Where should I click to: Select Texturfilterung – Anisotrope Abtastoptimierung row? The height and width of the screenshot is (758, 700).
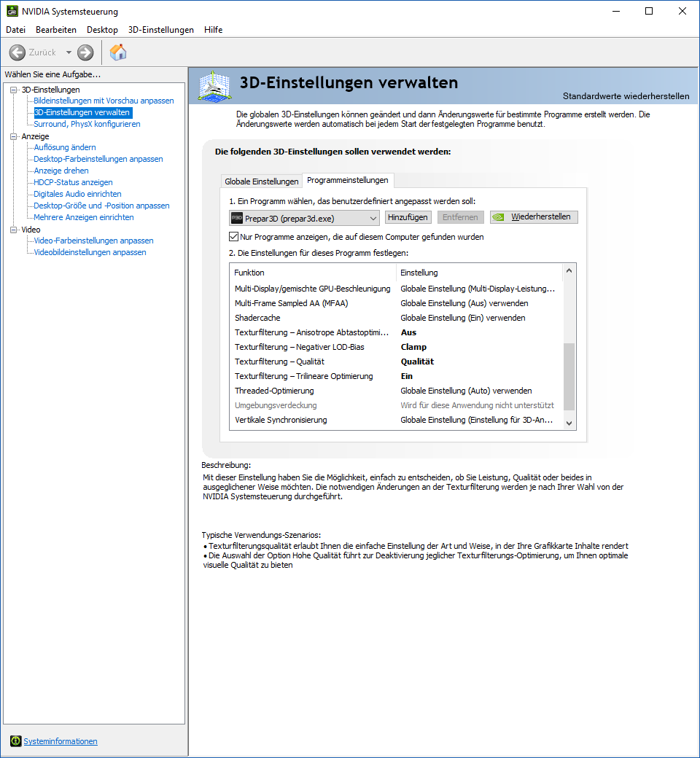(x=396, y=332)
